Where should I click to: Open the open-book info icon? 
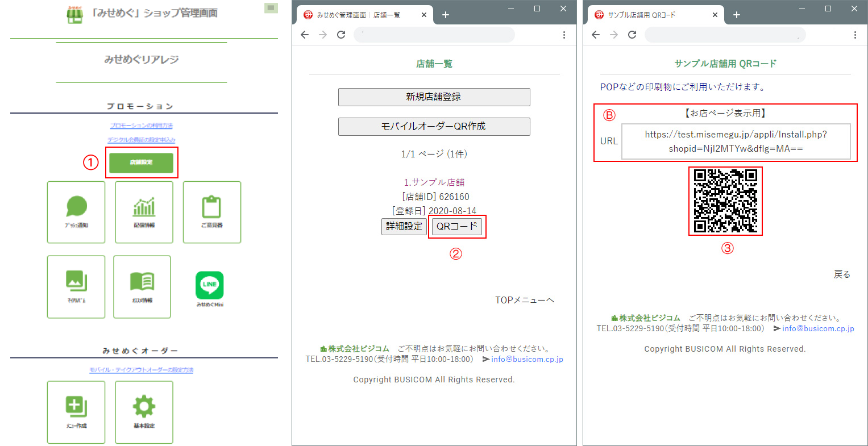click(x=142, y=286)
